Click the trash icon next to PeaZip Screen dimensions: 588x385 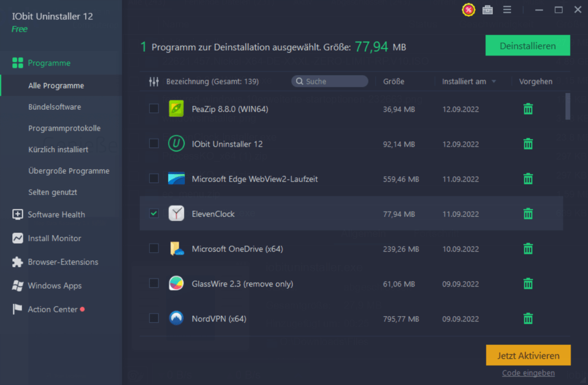(x=528, y=109)
